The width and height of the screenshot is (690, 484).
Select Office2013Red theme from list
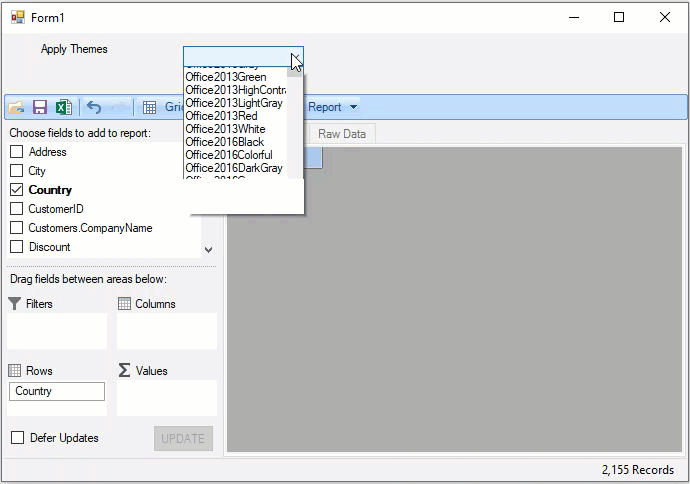coord(221,116)
